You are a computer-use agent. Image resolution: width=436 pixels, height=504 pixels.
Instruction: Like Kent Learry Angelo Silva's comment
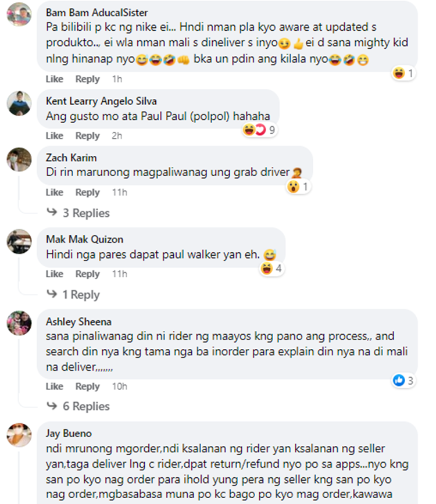(x=54, y=135)
